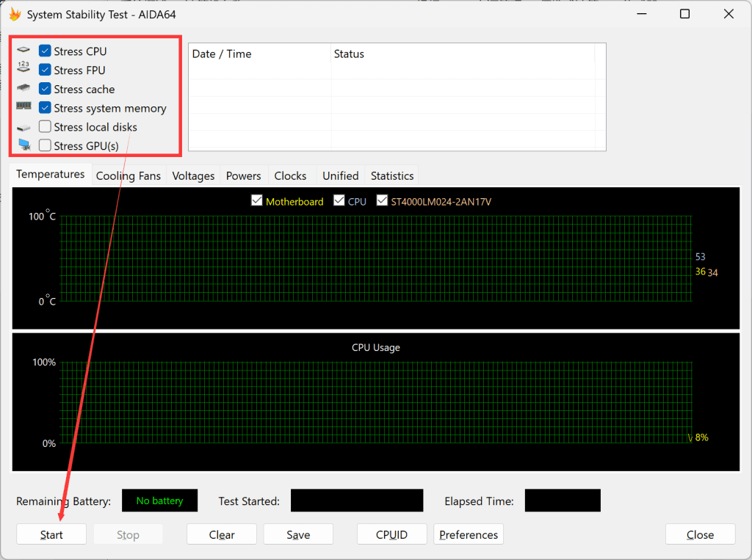Screen dimensions: 752x560
Task: Click the Date / Time column header
Action: 259,54
